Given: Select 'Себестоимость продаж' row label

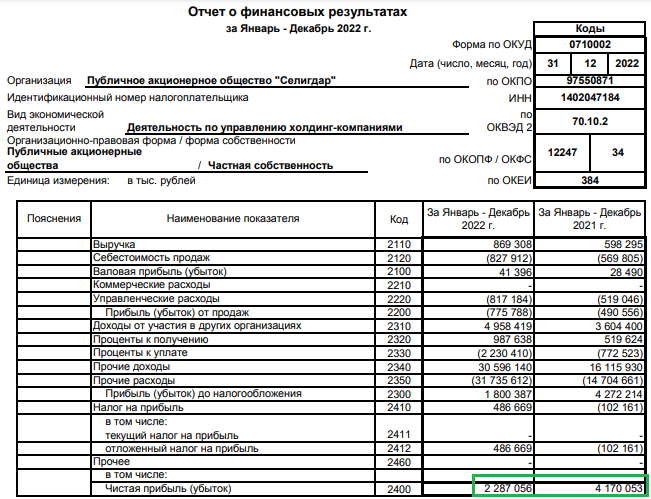Looking at the screenshot, I should tap(152, 258).
